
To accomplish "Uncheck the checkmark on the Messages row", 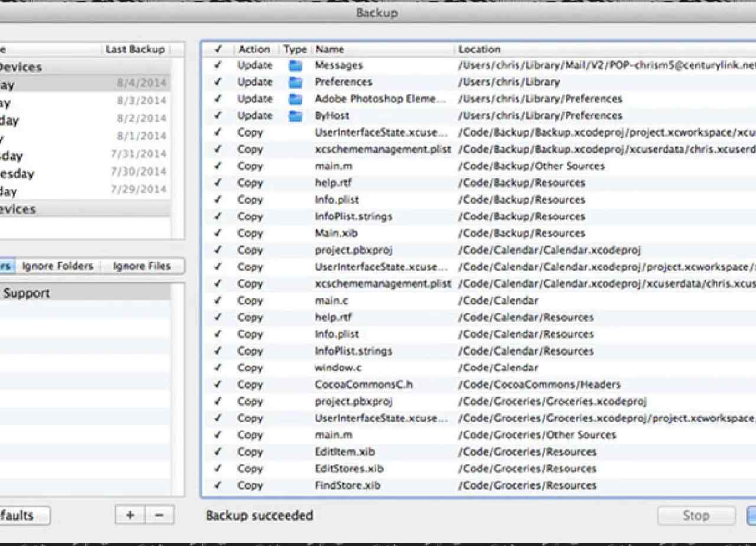I will (x=219, y=66).
